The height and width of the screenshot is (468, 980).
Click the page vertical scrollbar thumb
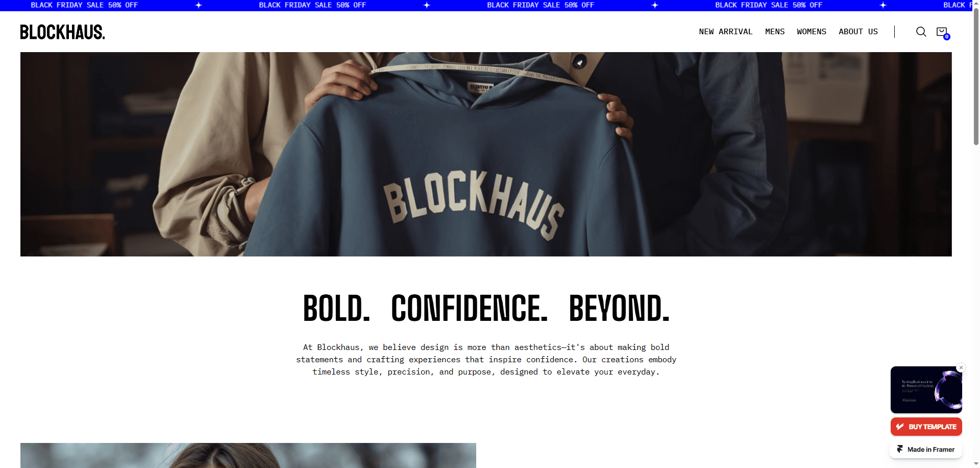[x=976, y=77]
